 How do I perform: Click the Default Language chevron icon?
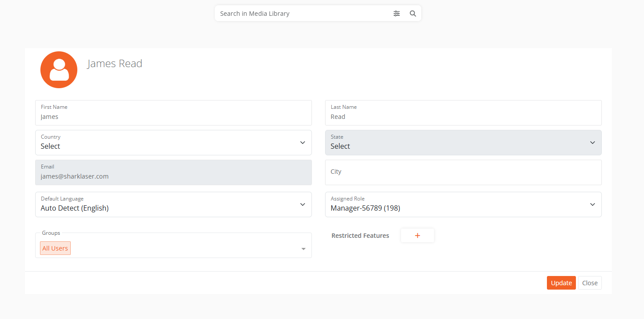coord(302,204)
